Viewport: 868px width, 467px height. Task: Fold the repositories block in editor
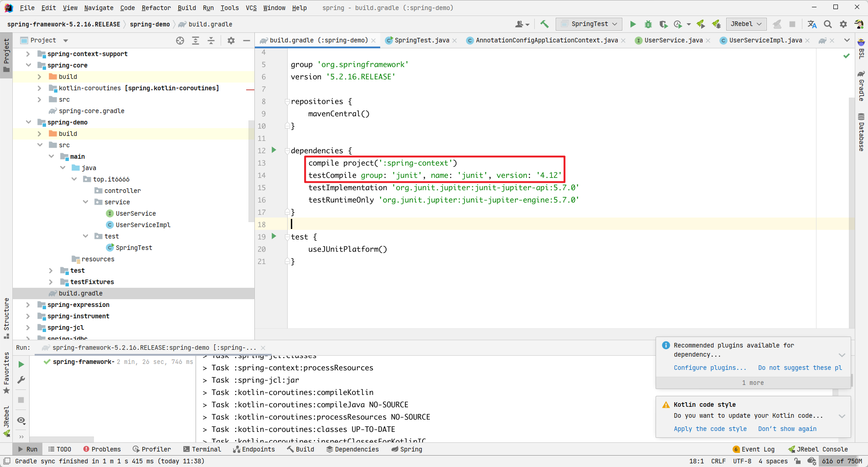(287, 101)
